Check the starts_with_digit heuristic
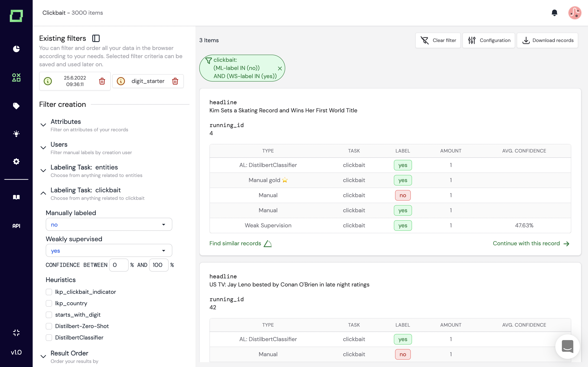588x367 pixels. click(x=49, y=315)
